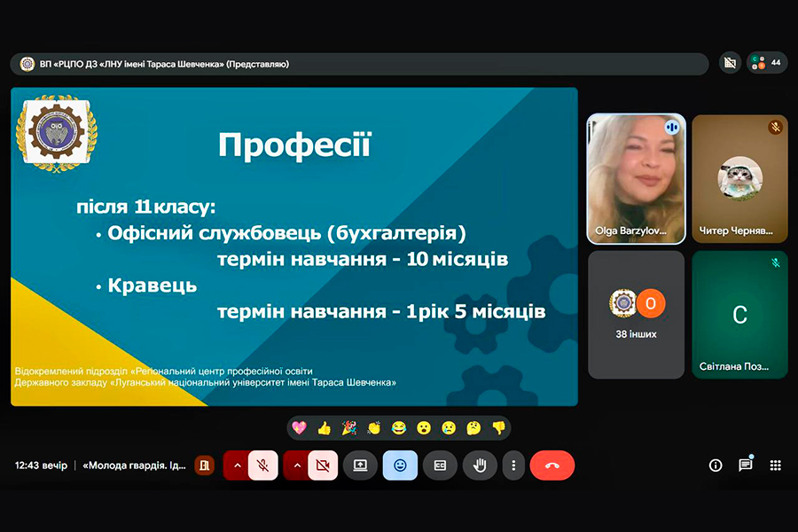Send the crying face reaction

[x=449, y=428]
